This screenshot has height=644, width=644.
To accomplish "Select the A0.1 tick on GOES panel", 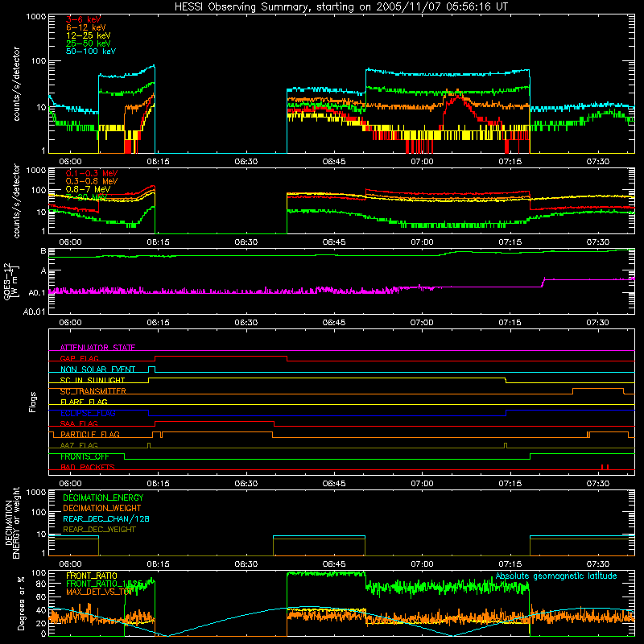I will 36,293.
